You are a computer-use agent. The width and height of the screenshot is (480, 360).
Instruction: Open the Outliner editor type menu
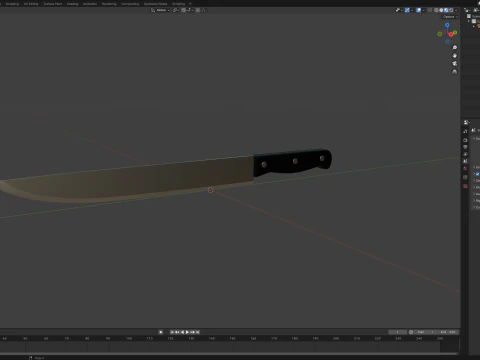coord(467,10)
